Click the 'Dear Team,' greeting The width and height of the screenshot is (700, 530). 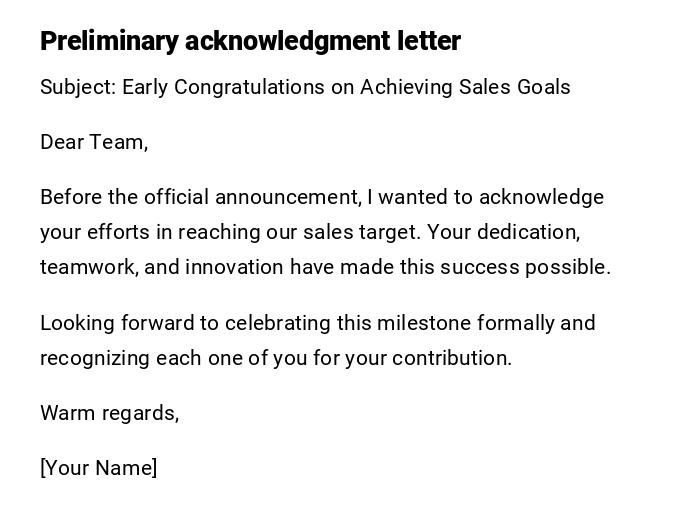click(94, 142)
